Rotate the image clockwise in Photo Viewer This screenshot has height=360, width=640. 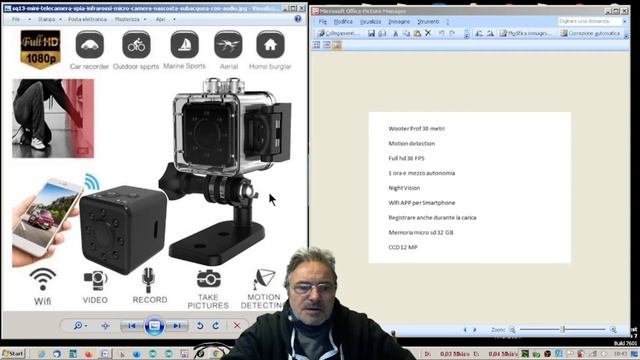[216, 325]
